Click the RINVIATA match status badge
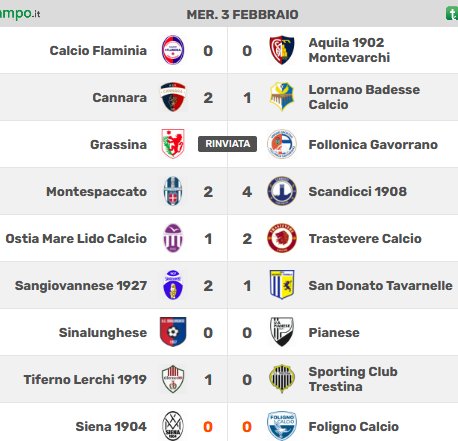458x441 pixels. tap(227, 144)
